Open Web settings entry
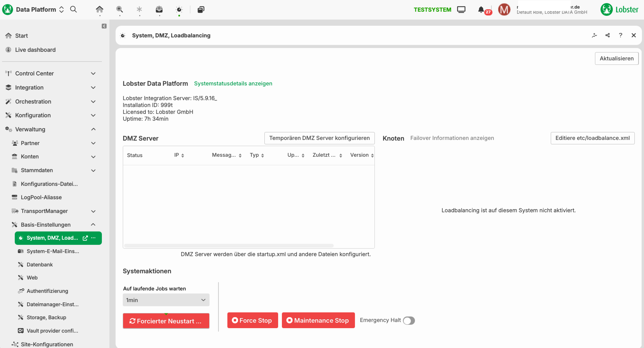The height and width of the screenshot is (348, 644). [32, 278]
